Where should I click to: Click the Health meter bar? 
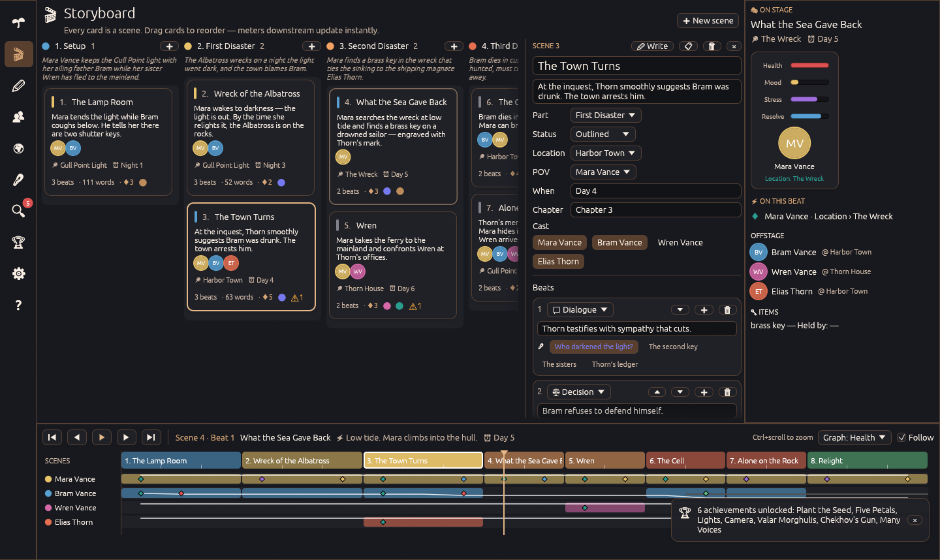point(809,66)
